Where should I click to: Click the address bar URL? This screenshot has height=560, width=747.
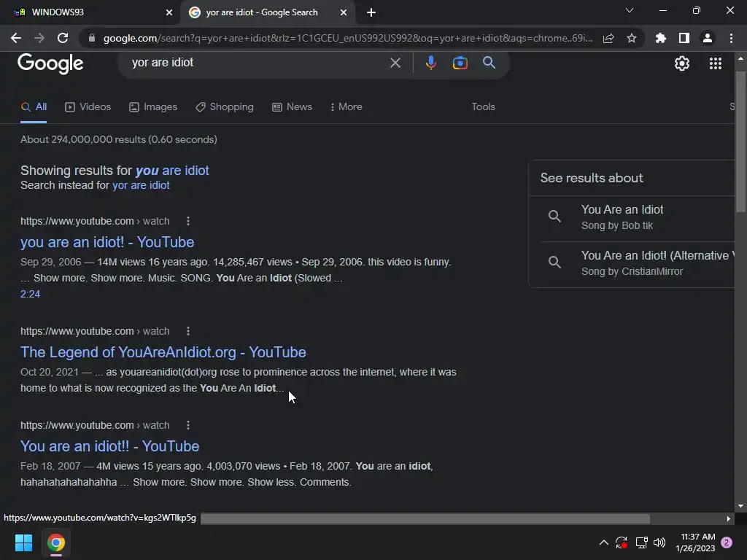348,38
